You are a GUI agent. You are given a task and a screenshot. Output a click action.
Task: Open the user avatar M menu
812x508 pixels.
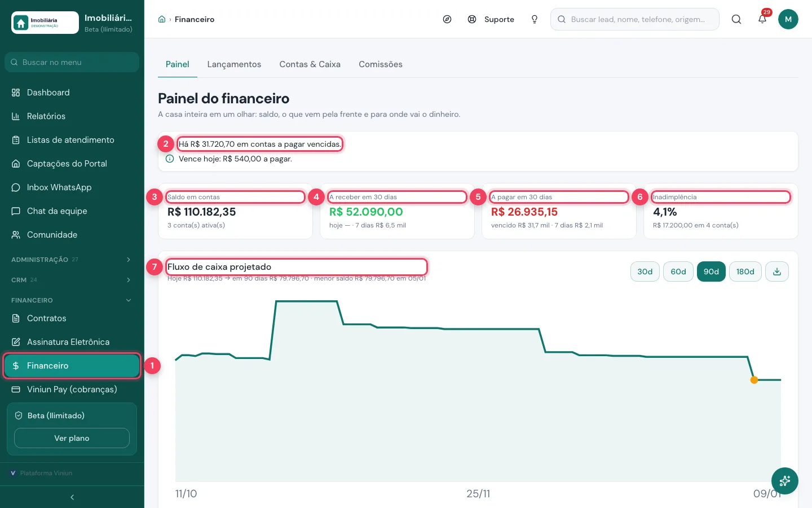(x=788, y=19)
